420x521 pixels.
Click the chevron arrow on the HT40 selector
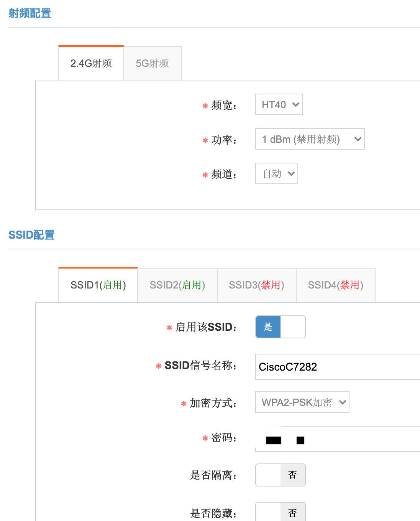(x=294, y=104)
